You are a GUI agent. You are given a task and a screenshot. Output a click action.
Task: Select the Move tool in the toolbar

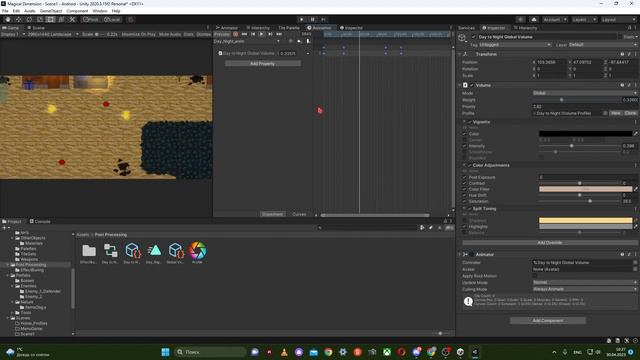(x=19, y=19)
